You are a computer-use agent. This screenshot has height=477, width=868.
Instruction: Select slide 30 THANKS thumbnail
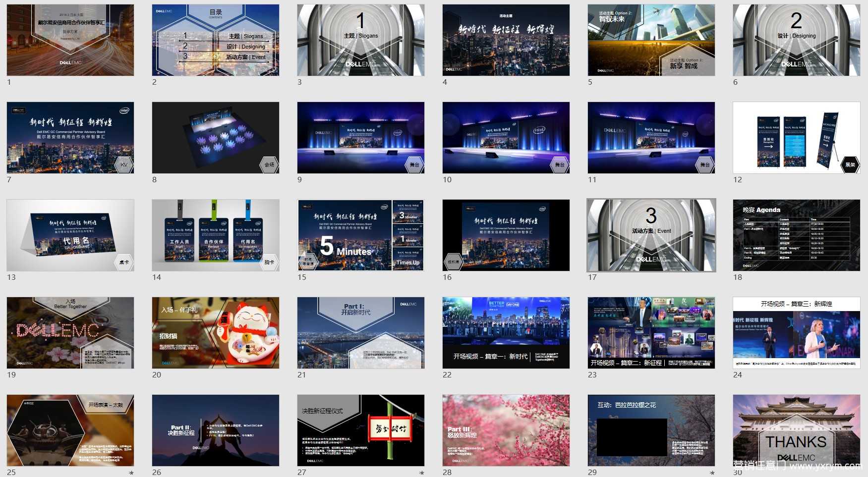[797, 430]
